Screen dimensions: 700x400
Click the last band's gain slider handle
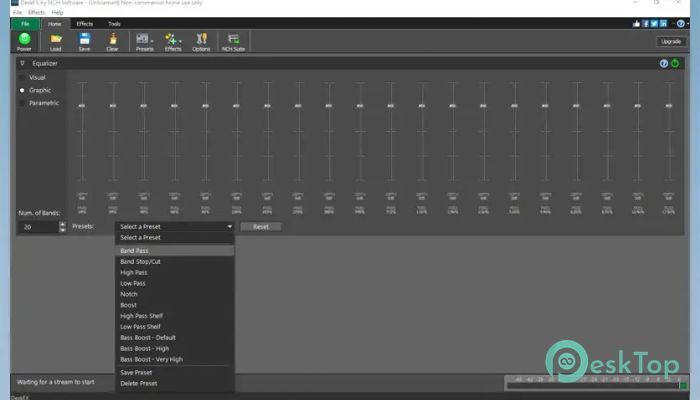tap(669, 106)
